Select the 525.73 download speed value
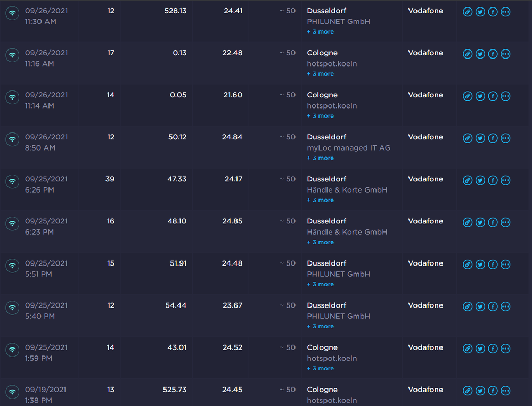This screenshot has height=406, width=532. [x=175, y=390]
